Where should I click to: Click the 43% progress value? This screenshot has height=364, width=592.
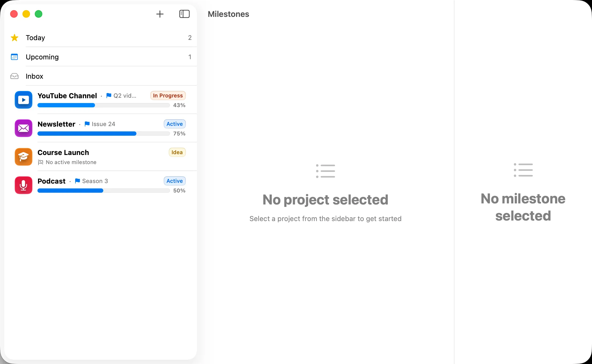pos(179,105)
